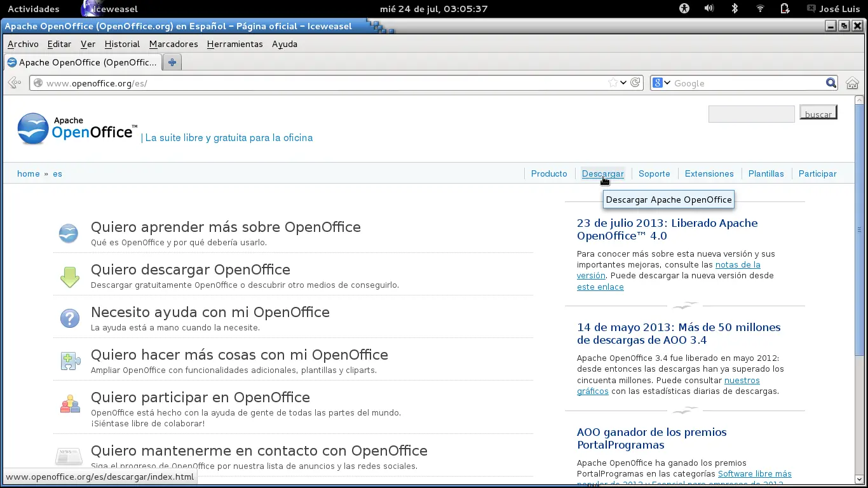
Task: Open the accessibility icon in top panel
Action: coord(684,8)
